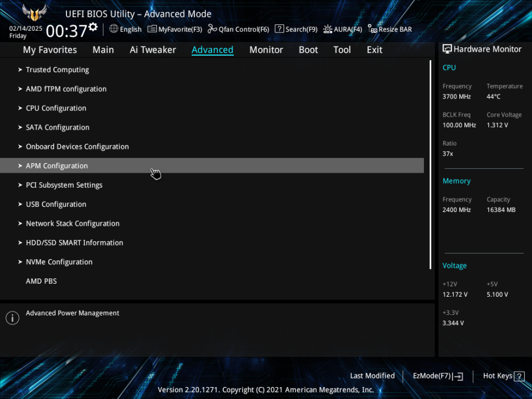
Task: Click the TUF logo emblem
Action: click(x=34, y=12)
